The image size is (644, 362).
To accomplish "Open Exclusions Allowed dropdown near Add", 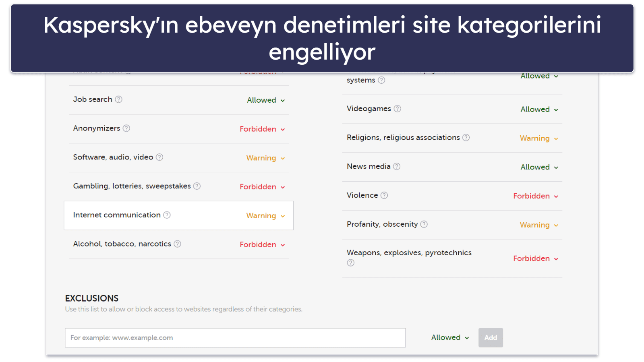I will coord(450,337).
